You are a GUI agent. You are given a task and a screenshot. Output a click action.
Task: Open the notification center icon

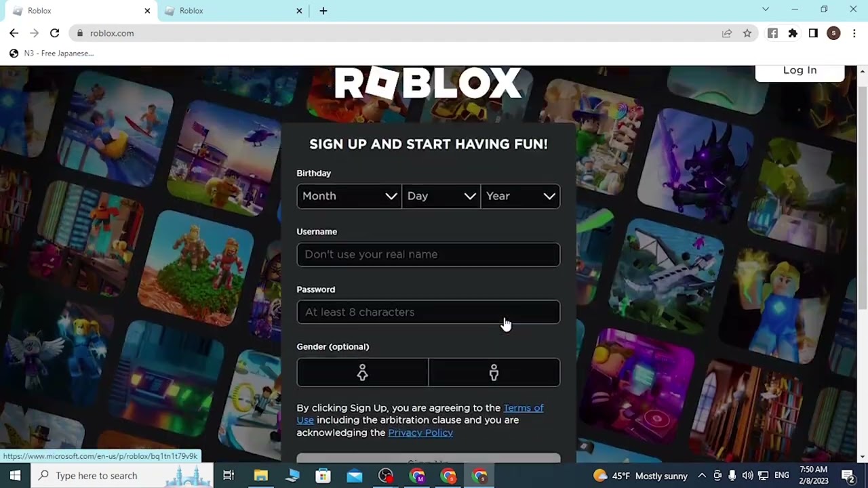849,475
